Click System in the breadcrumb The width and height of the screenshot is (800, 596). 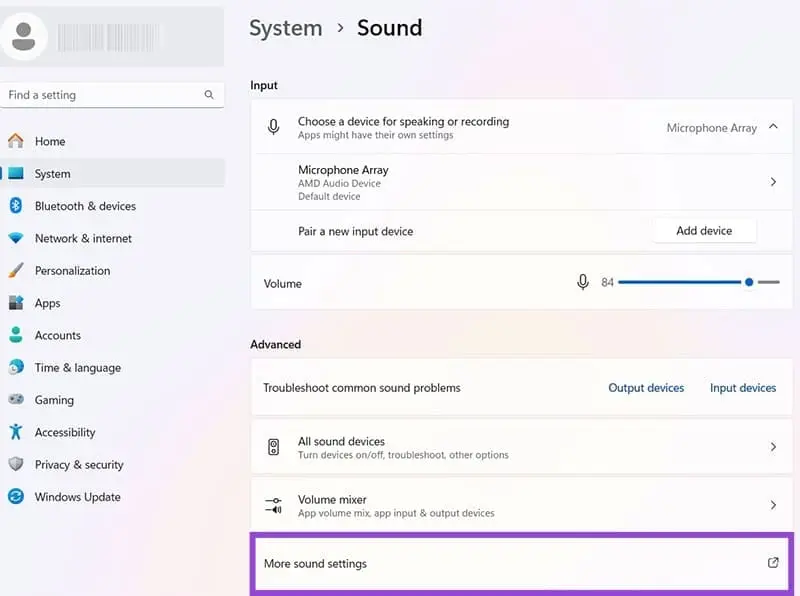pyautogui.click(x=285, y=28)
